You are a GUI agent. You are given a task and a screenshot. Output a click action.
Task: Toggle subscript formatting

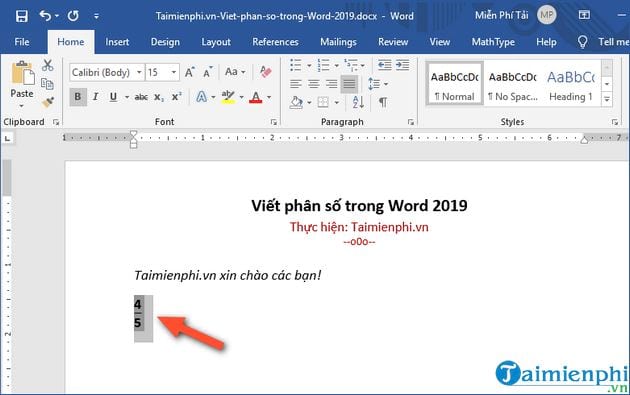click(x=159, y=97)
